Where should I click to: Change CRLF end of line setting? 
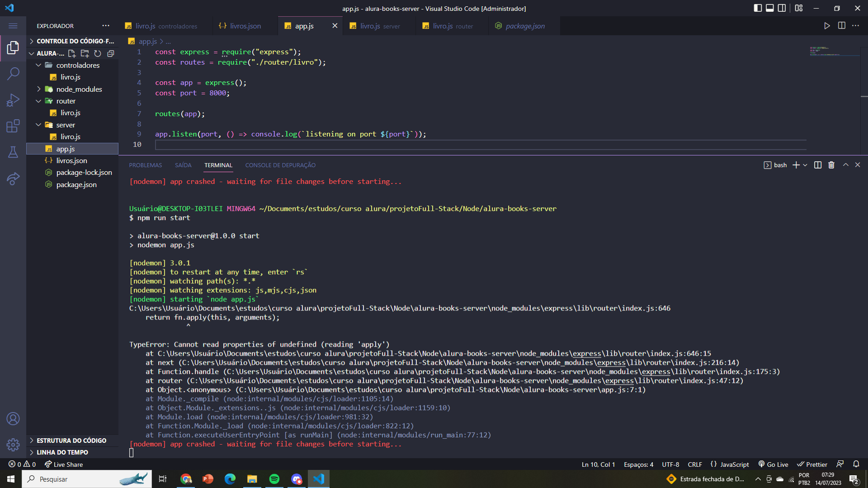(x=695, y=464)
